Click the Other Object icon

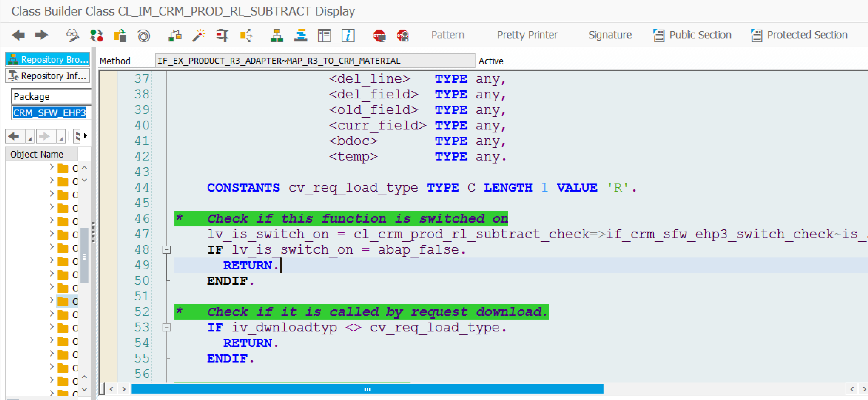point(120,35)
